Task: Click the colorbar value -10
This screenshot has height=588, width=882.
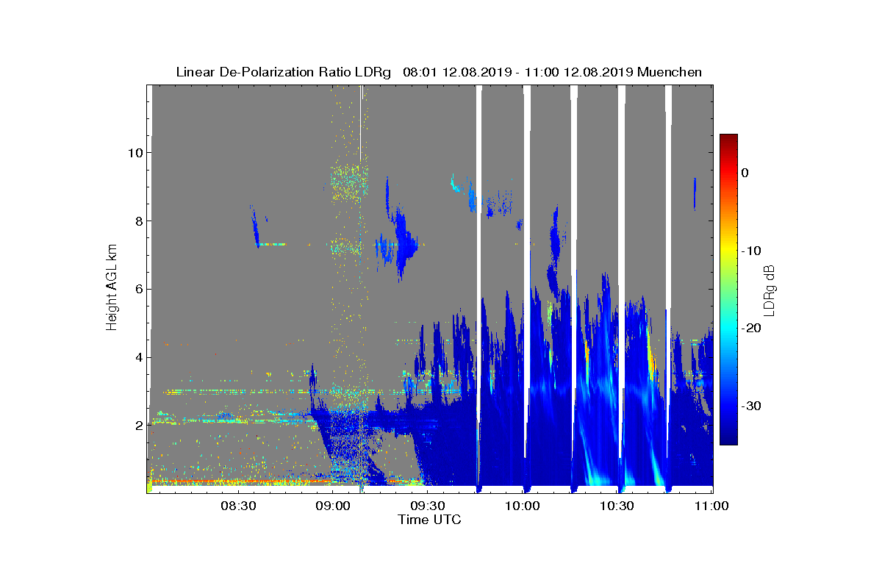Action: tap(752, 251)
